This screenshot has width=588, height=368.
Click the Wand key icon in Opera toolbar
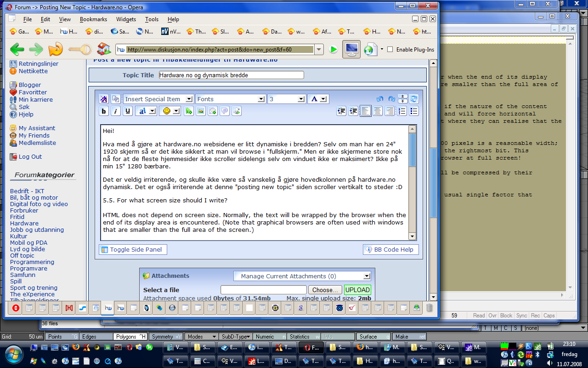click(80, 49)
